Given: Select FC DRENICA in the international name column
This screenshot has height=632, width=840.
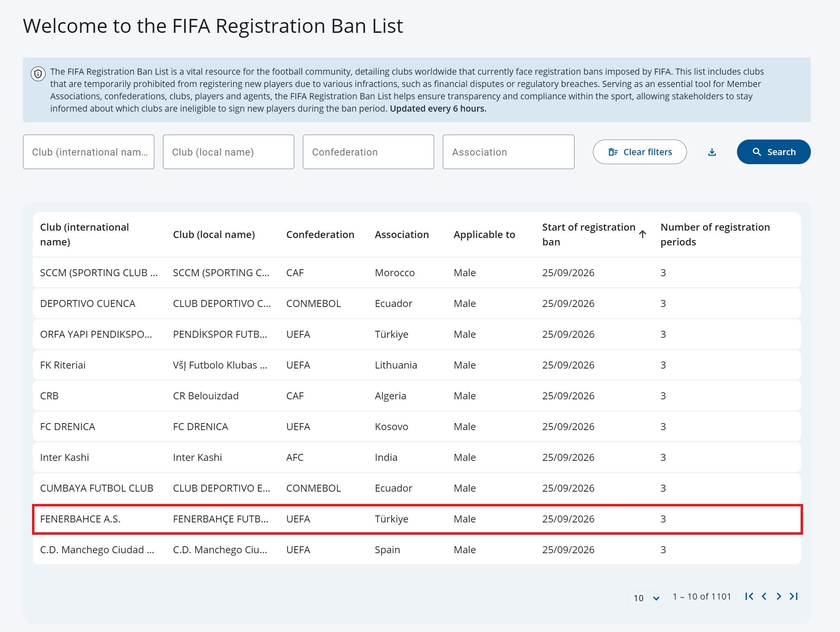Looking at the screenshot, I should coord(68,426).
